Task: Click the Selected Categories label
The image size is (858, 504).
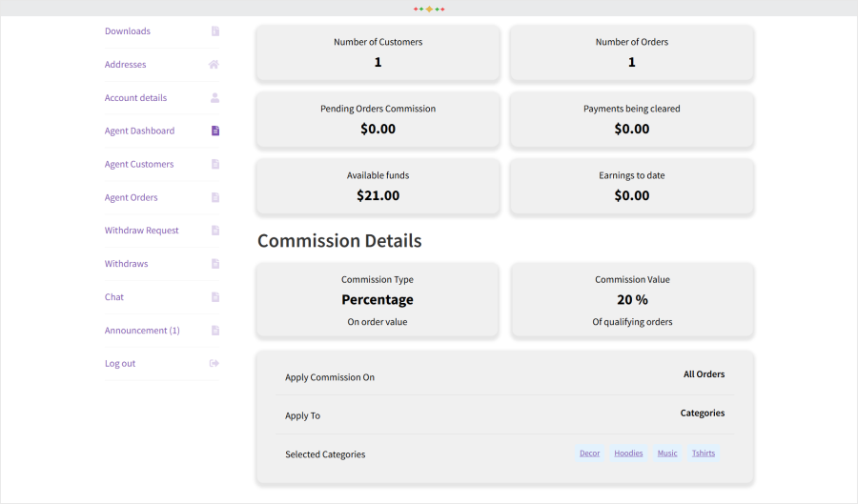Action: 325,454
